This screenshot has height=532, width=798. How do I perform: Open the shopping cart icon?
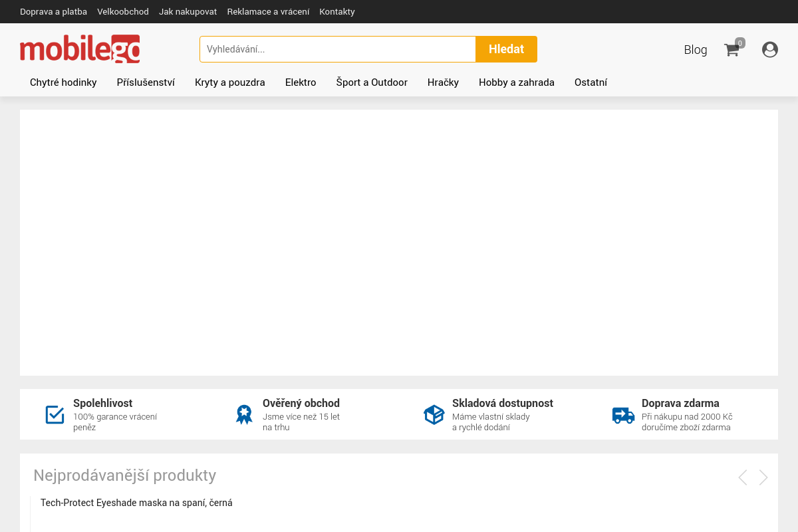pos(732,50)
